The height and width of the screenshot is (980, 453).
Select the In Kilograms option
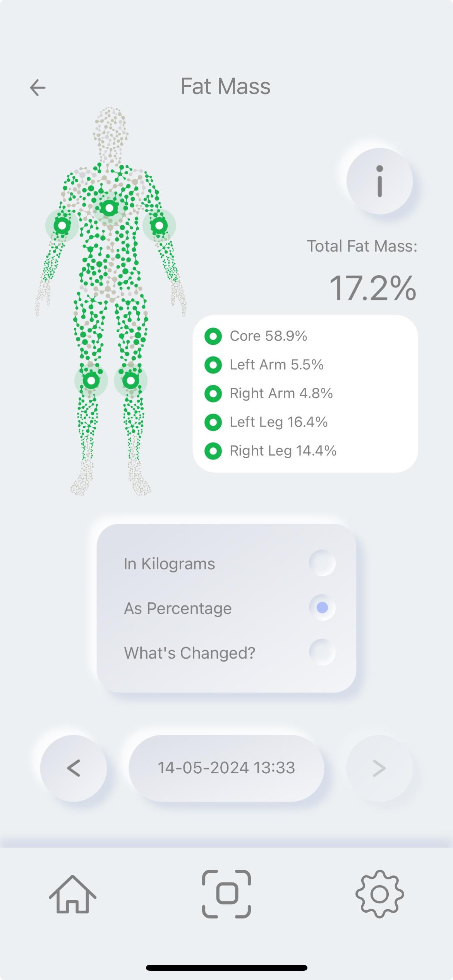click(x=322, y=563)
